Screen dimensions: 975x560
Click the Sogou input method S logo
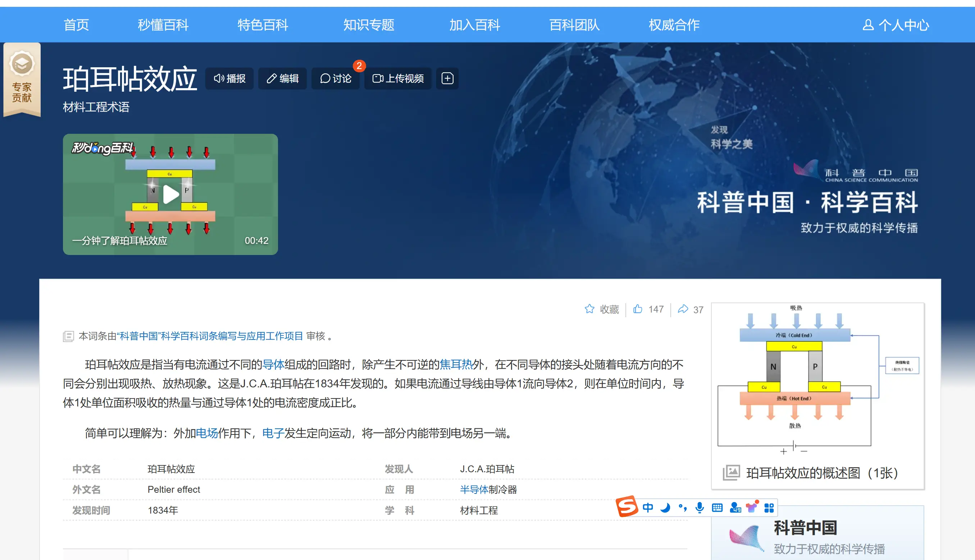tap(627, 507)
